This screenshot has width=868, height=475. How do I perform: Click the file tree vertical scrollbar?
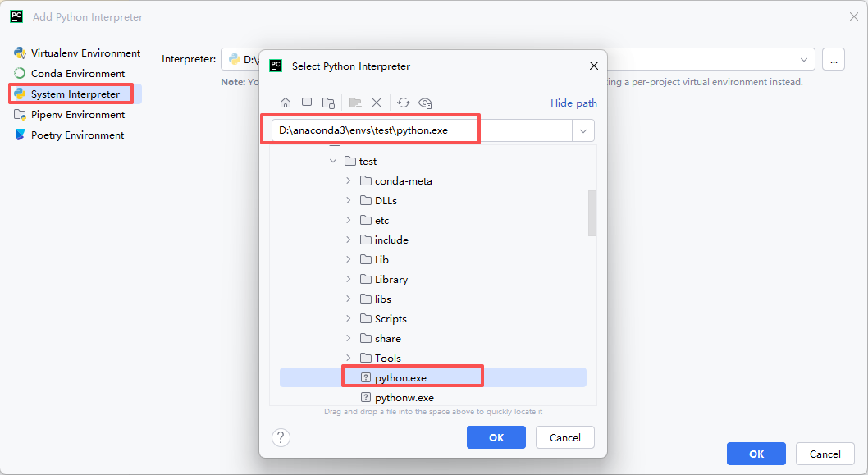tap(592, 213)
